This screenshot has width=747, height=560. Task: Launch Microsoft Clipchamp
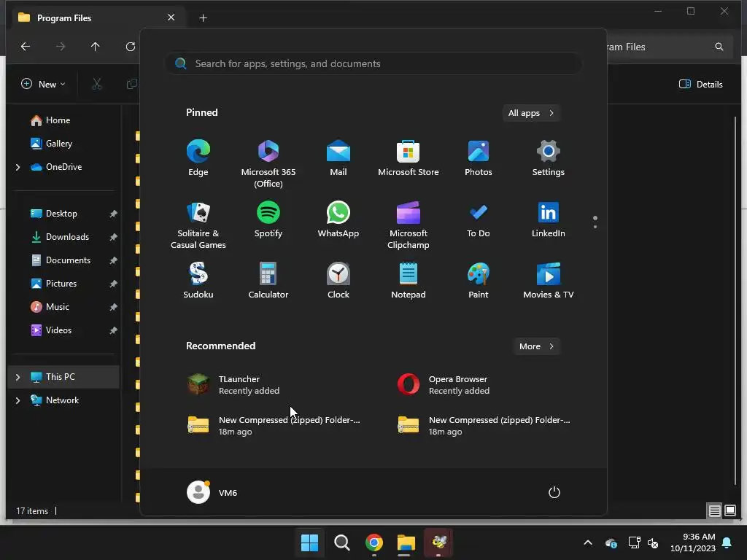[409, 225]
